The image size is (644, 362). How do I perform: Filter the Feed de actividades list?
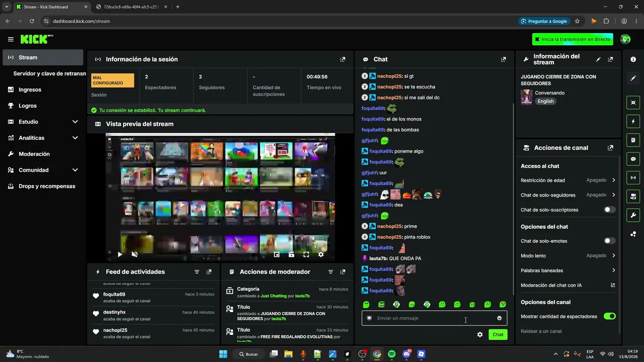(x=197, y=272)
